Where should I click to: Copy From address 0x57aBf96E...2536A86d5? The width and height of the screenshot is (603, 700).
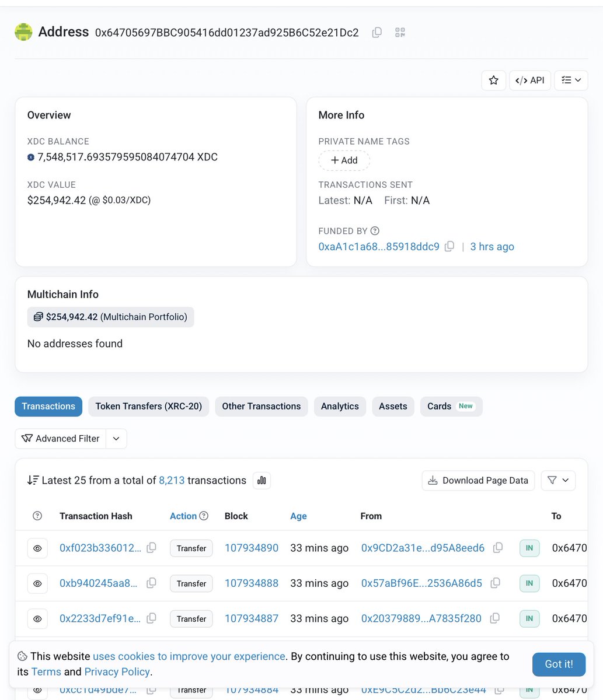click(496, 583)
